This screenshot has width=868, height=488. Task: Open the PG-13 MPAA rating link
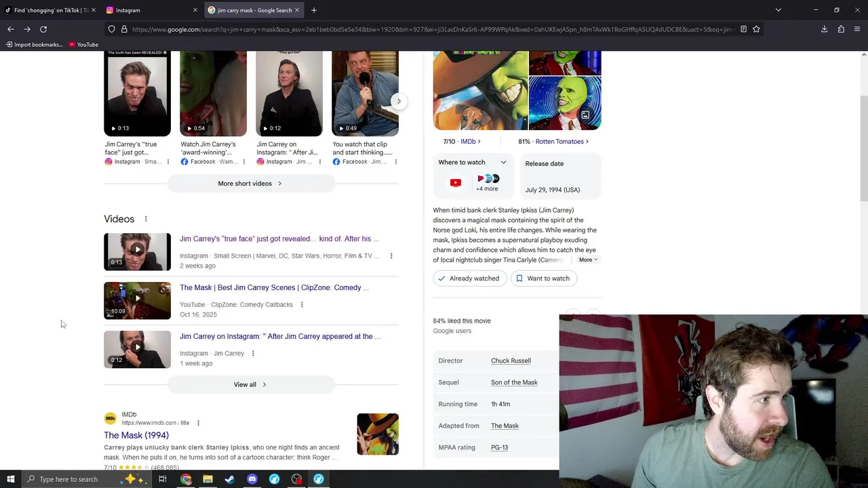[499, 447]
